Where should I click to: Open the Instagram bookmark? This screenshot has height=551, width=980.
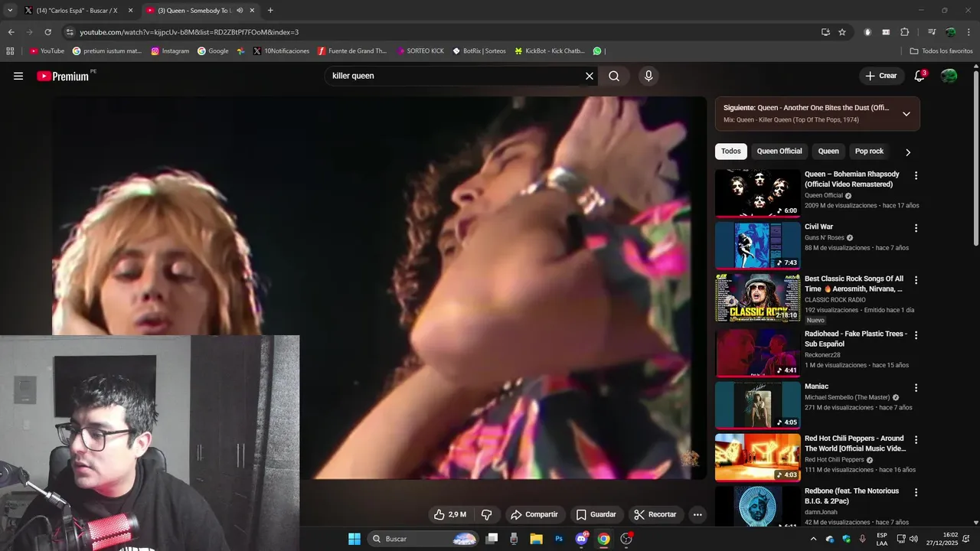170,51
